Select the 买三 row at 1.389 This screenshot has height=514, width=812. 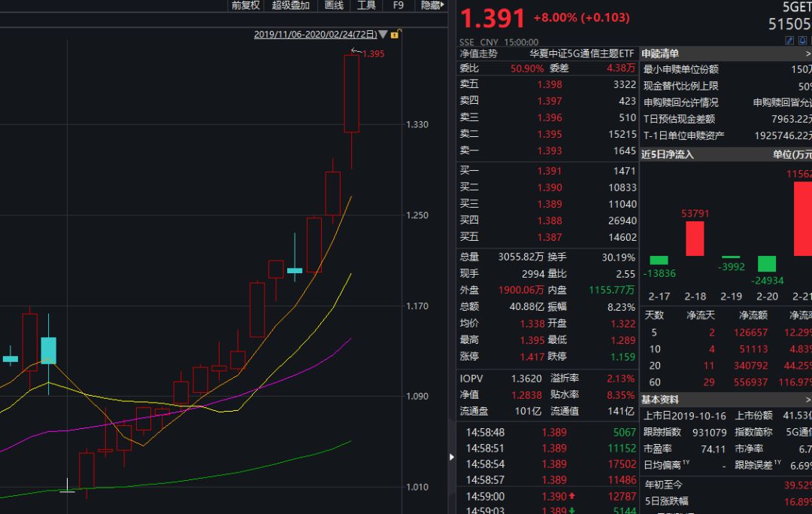tap(548, 204)
